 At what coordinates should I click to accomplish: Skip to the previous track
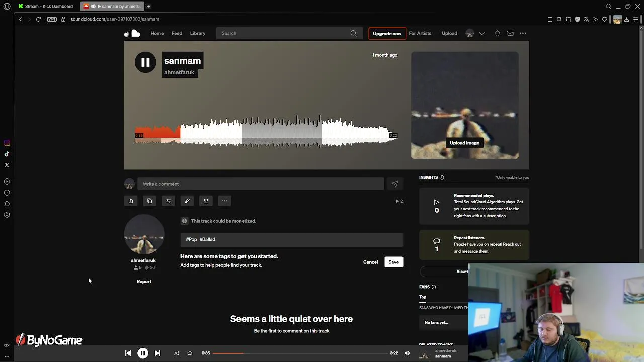coord(128,353)
